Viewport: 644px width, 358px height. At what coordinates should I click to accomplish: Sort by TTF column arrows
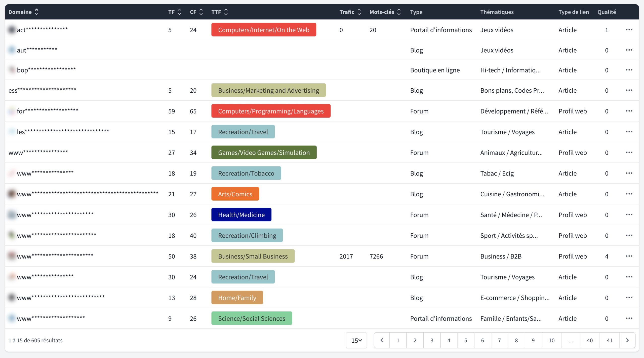[x=226, y=12]
